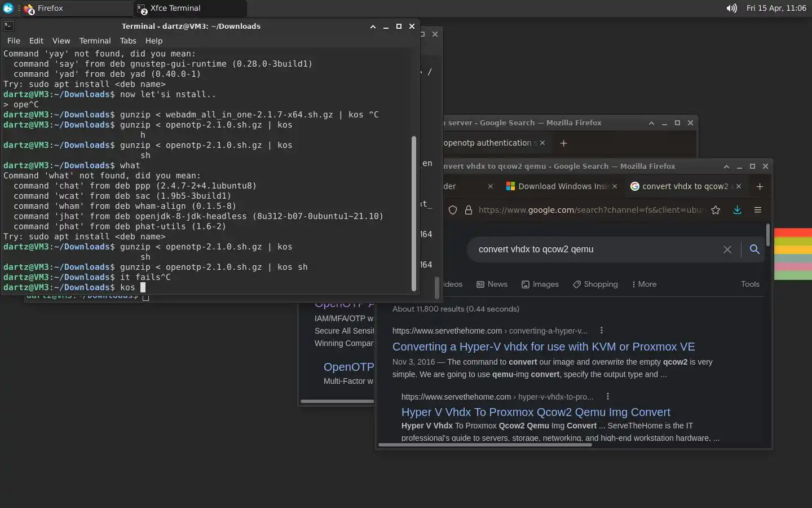
Task: Roll up the terminal window with the arrow button
Action: click(373, 27)
